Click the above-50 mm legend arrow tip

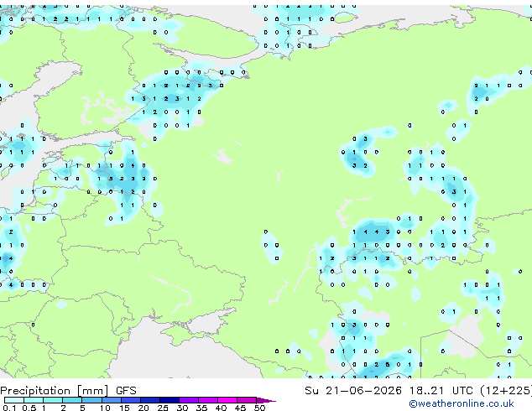tap(266, 401)
